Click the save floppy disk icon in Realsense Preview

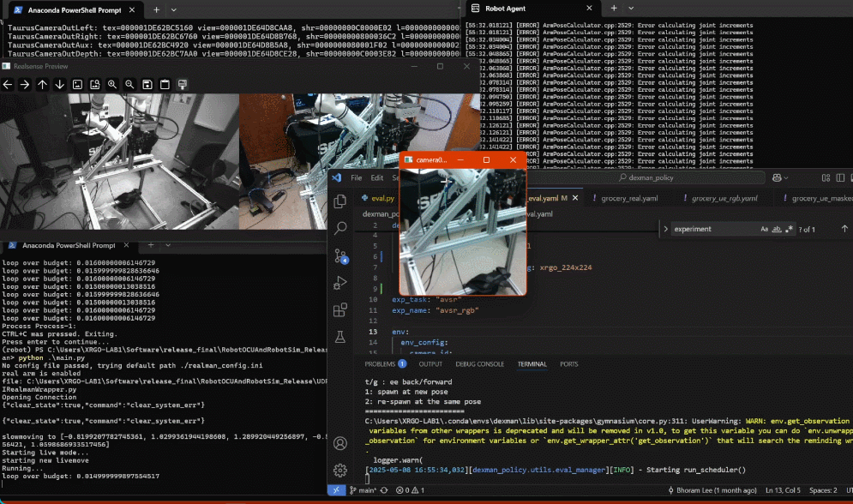pyautogui.click(x=147, y=84)
